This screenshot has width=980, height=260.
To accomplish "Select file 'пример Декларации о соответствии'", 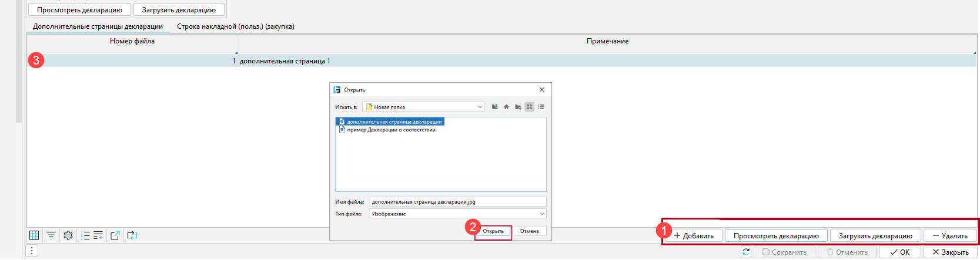I will coord(391,130).
